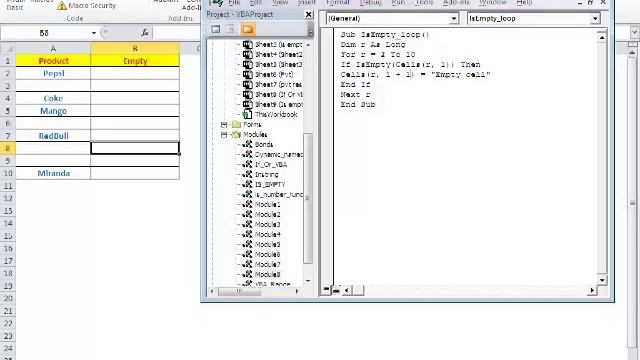Viewport: 640px width, 360px height.
Task: Collapse the Modules folder in project tree
Action: click(x=224, y=134)
